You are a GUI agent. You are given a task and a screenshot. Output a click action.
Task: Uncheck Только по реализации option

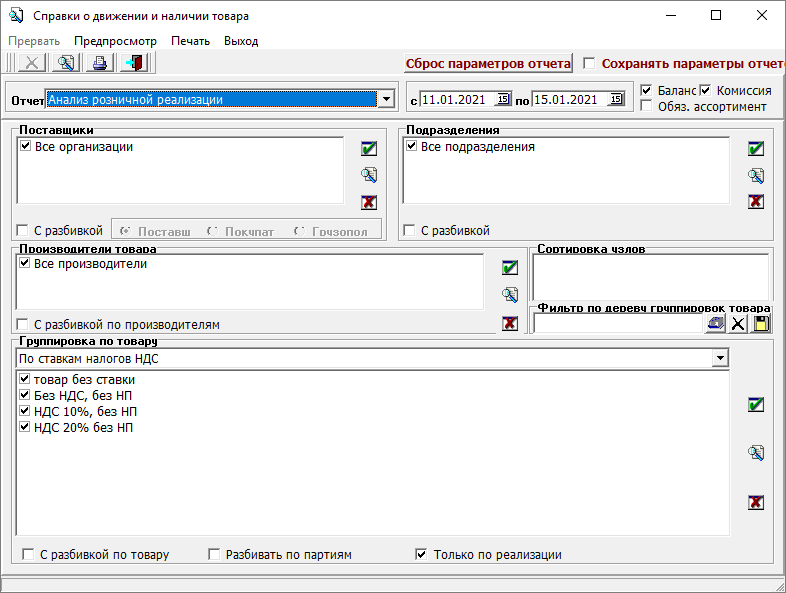point(421,554)
